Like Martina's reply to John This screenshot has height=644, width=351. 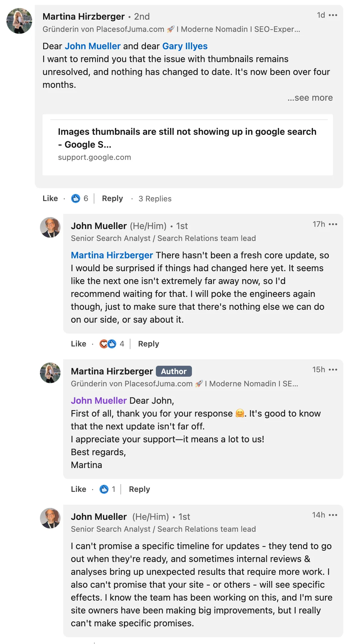[x=78, y=489]
